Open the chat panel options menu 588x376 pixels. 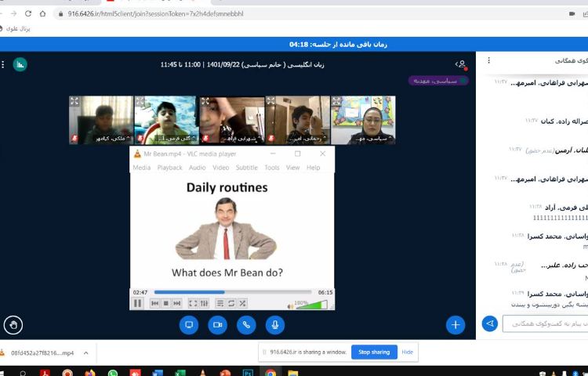coord(489,60)
